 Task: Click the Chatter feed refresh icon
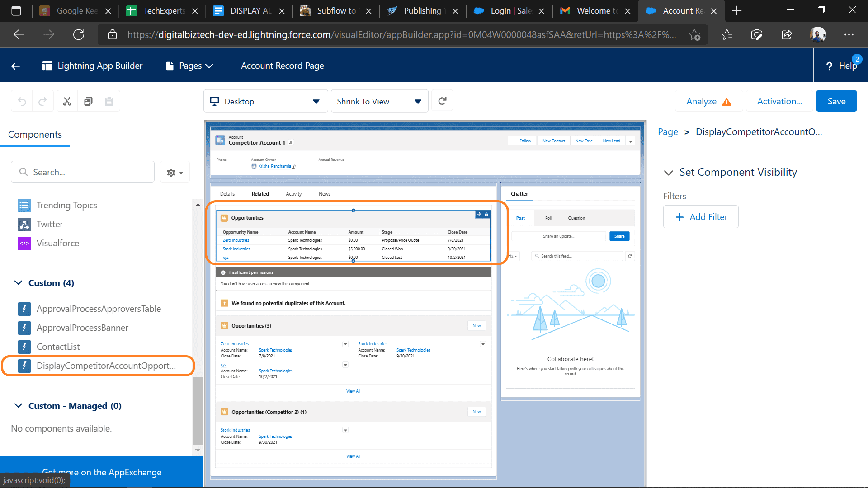point(630,256)
